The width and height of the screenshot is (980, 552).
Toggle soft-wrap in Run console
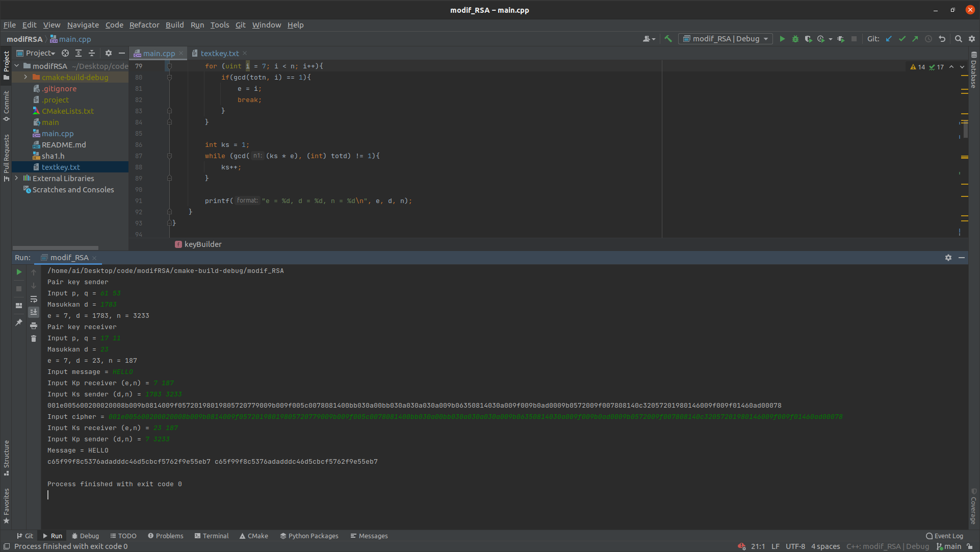(34, 299)
